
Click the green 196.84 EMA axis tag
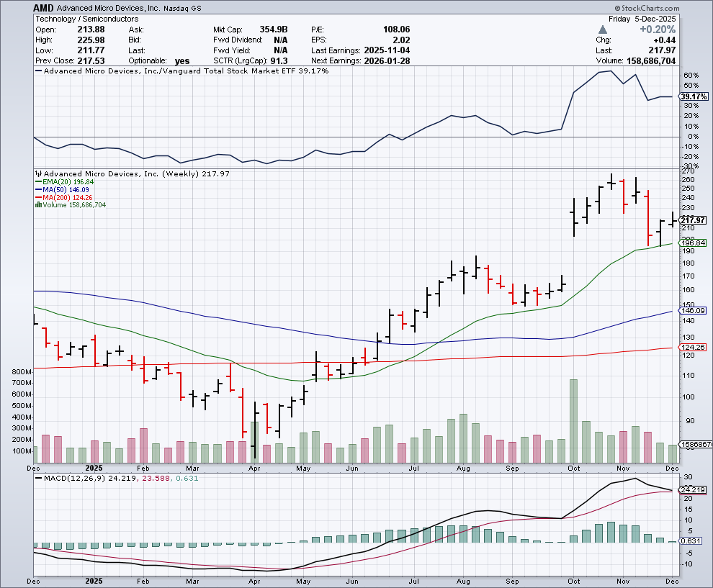click(x=692, y=243)
